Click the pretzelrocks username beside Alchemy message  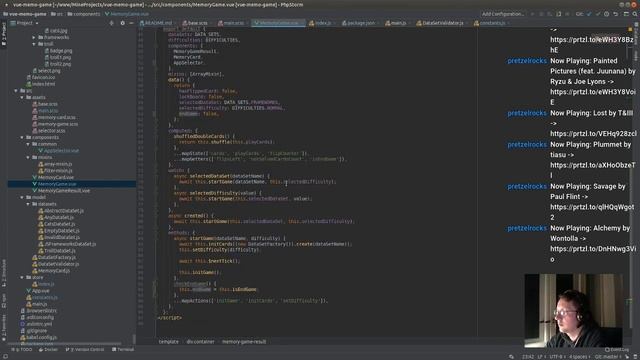coord(527,228)
